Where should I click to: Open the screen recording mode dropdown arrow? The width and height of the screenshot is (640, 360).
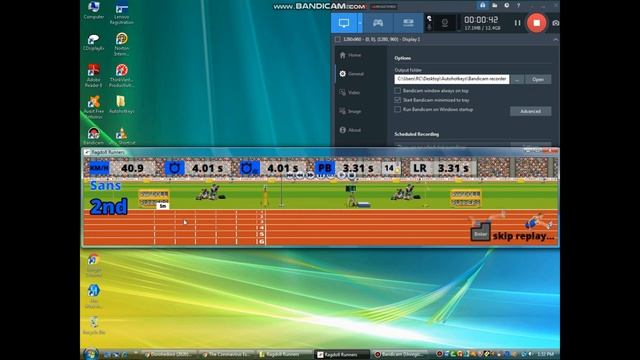point(360,23)
